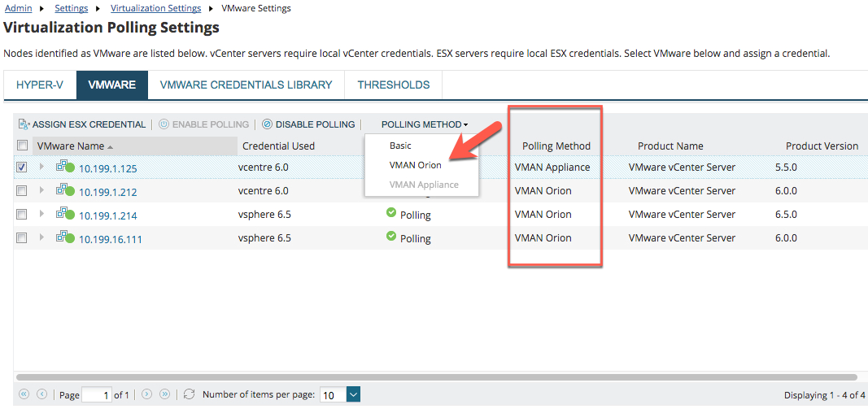Click the horizontal scrollbar below the grid
The image size is (868, 409).
pyautogui.click(x=436, y=377)
